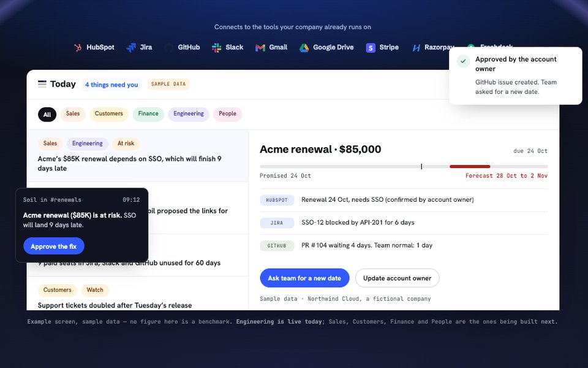Click the Gmail logo icon

pos(260,48)
